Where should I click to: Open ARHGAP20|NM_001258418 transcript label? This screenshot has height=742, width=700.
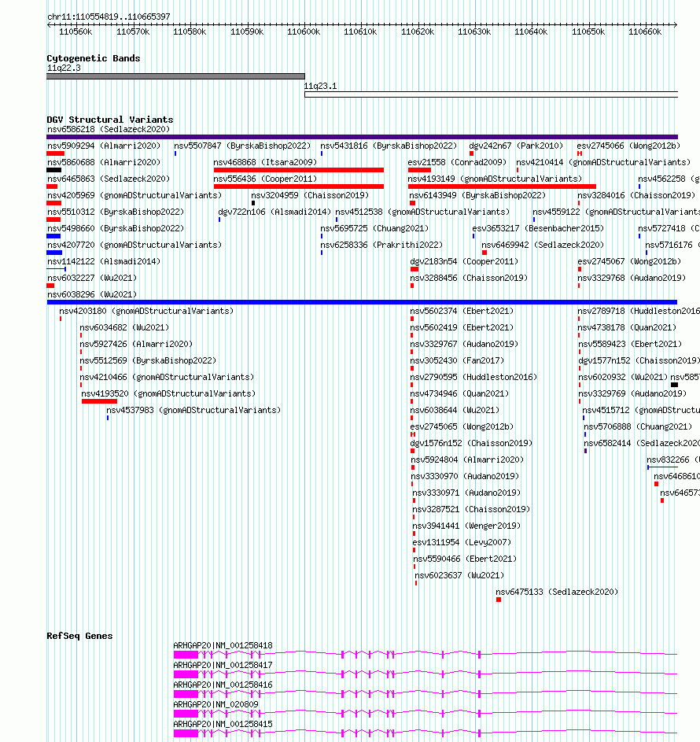click(223, 645)
